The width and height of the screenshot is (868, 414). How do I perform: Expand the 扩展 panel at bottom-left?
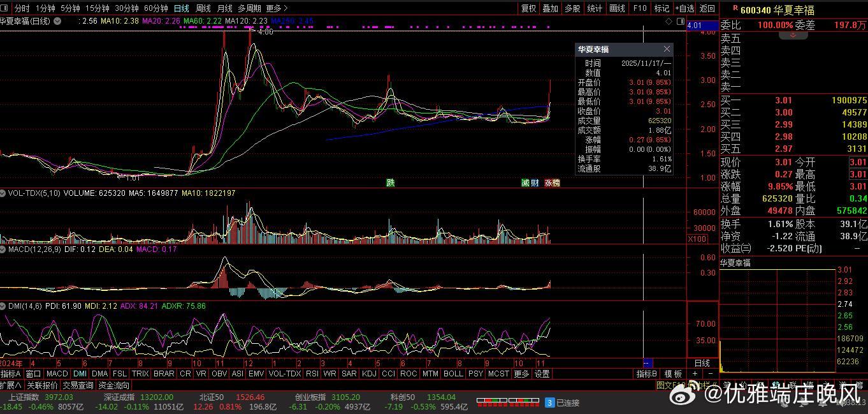tap(11, 385)
